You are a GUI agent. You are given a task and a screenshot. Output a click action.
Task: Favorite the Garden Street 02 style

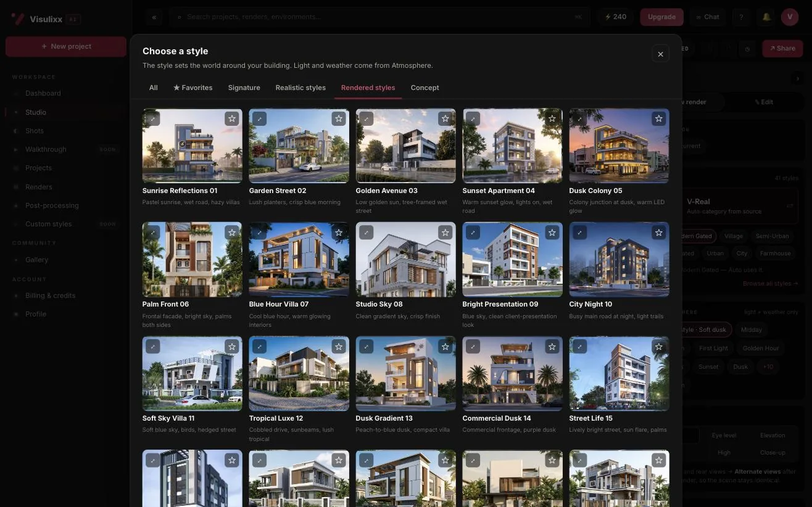(339, 118)
